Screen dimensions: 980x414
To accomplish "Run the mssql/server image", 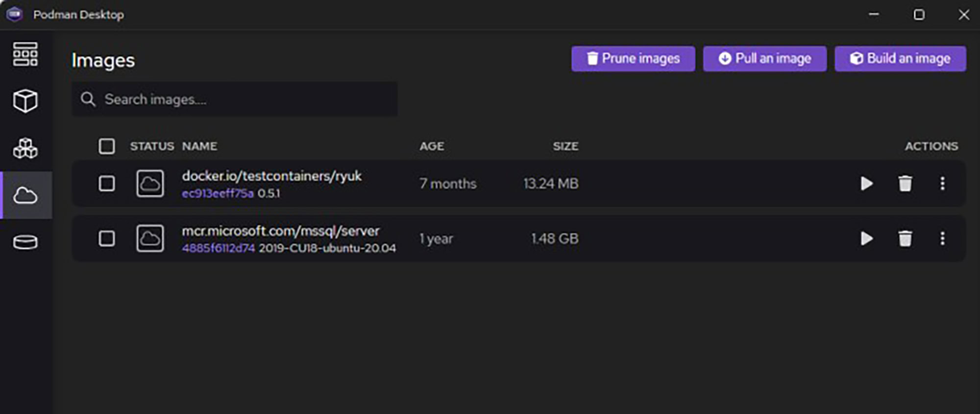I will pos(867,238).
